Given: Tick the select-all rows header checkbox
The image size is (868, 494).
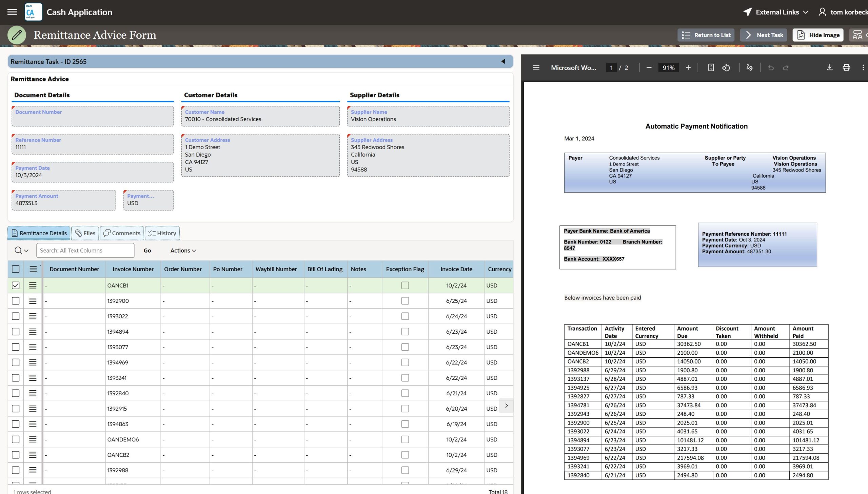Looking at the screenshot, I should point(16,269).
